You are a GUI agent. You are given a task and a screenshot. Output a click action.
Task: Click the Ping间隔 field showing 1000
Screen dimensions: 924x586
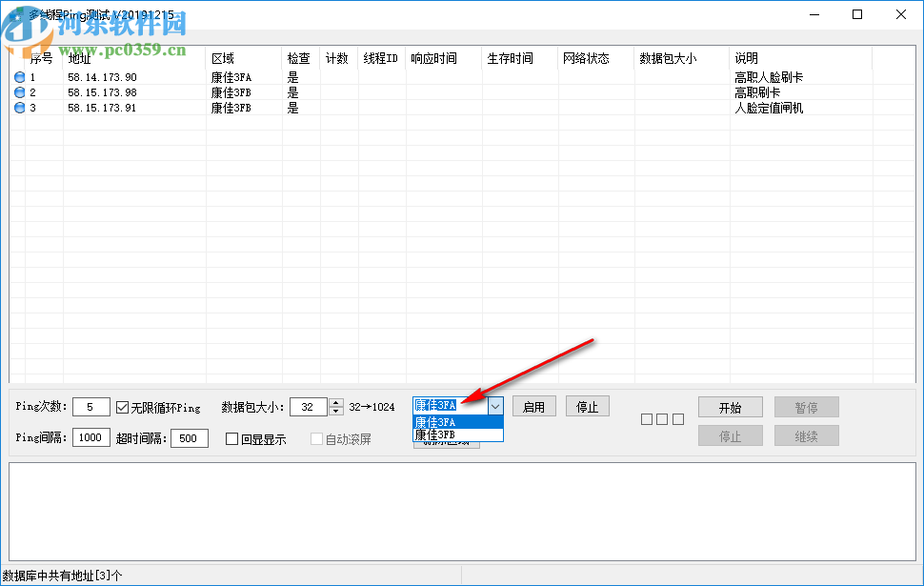pos(90,438)
